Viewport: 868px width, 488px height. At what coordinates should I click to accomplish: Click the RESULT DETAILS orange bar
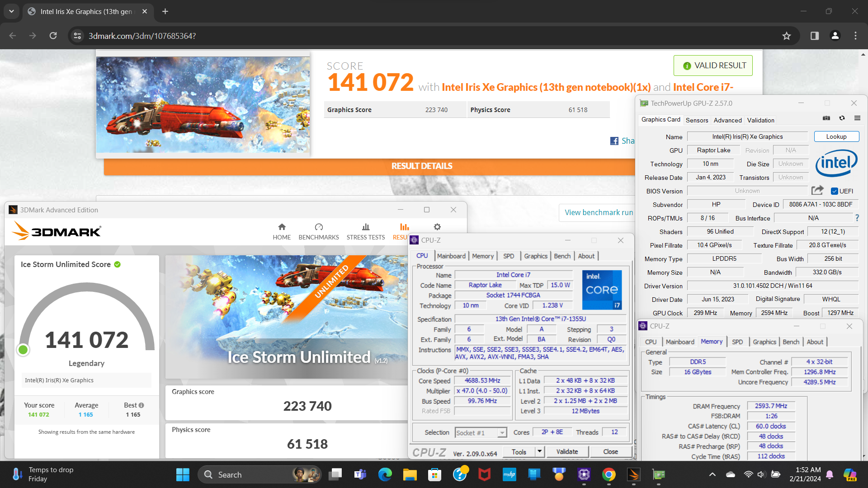369,166
